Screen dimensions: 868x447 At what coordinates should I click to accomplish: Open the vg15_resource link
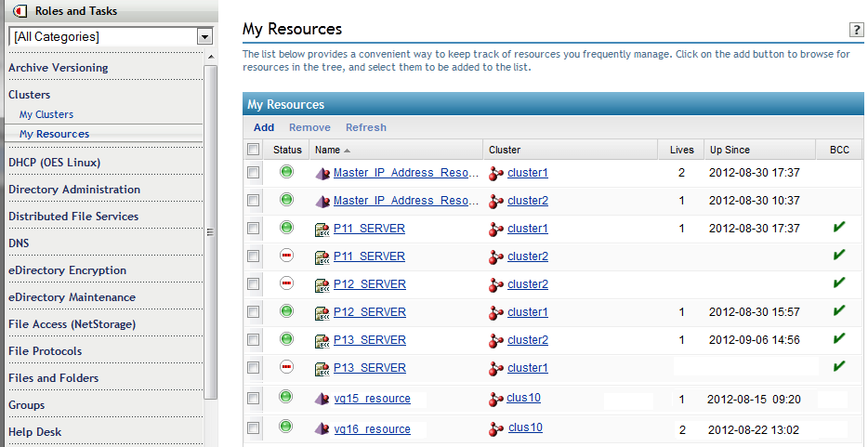[x=372, y=399]
